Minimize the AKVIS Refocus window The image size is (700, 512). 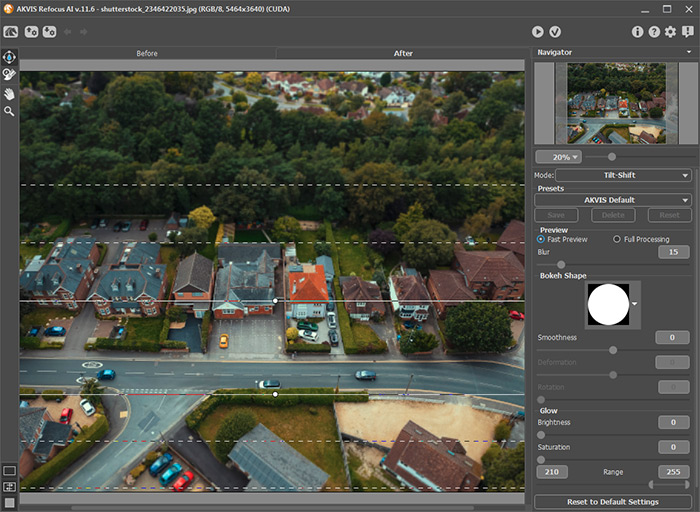645,9
